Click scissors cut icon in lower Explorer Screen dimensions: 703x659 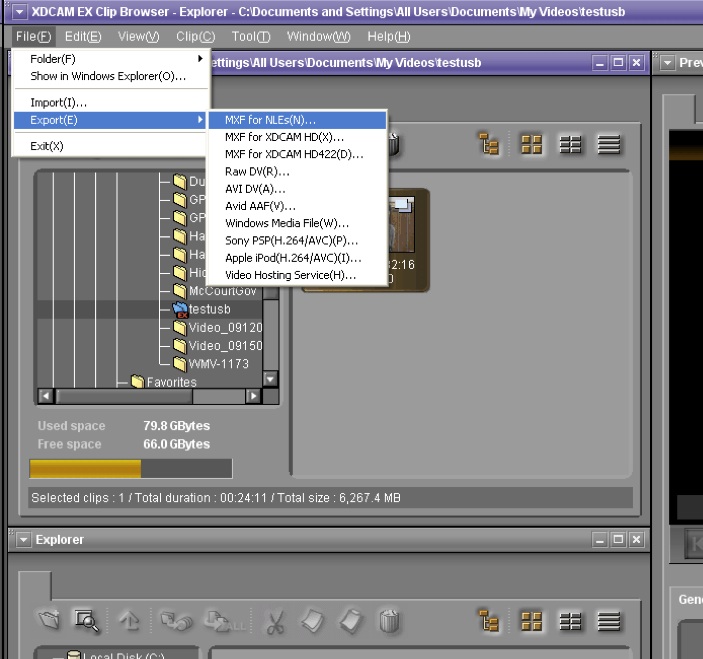[275, 622]
